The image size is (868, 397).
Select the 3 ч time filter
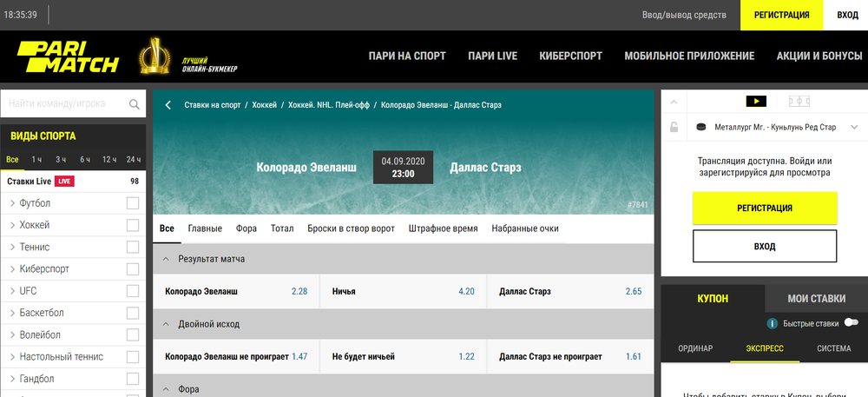tap(61, 160)
